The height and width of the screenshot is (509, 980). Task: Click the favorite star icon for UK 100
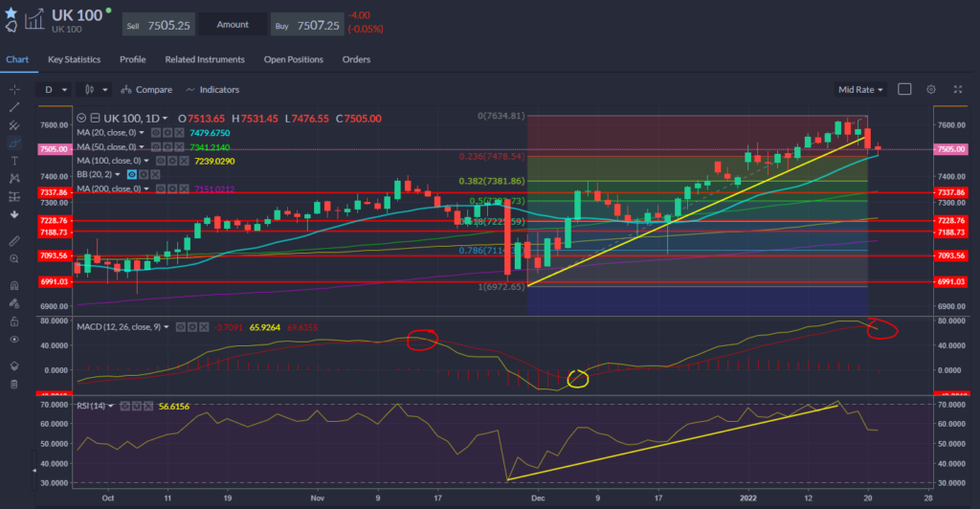pos(11,11)
